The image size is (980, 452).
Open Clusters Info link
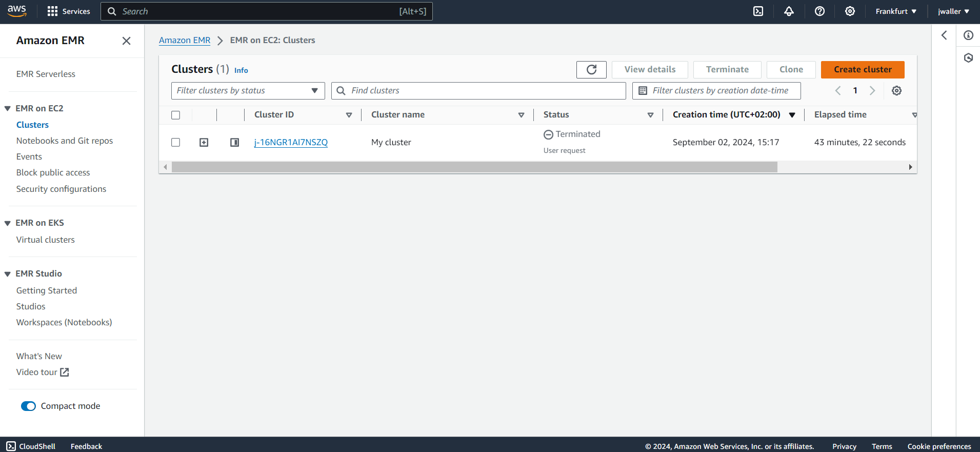(x=241, y=70)
